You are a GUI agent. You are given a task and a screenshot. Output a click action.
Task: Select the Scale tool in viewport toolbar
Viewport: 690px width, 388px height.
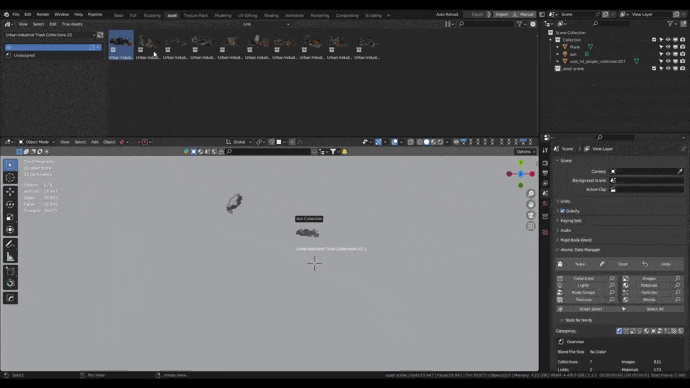pyautogui.click(x=10, y=217)
